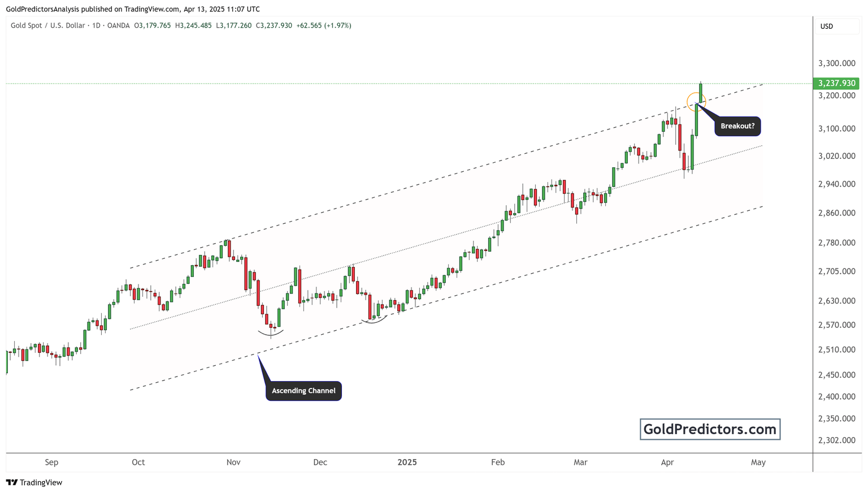Click the TradingView logo icon
Image resolution: width=868 pixels, height=493 pixels.
[11, 482]
